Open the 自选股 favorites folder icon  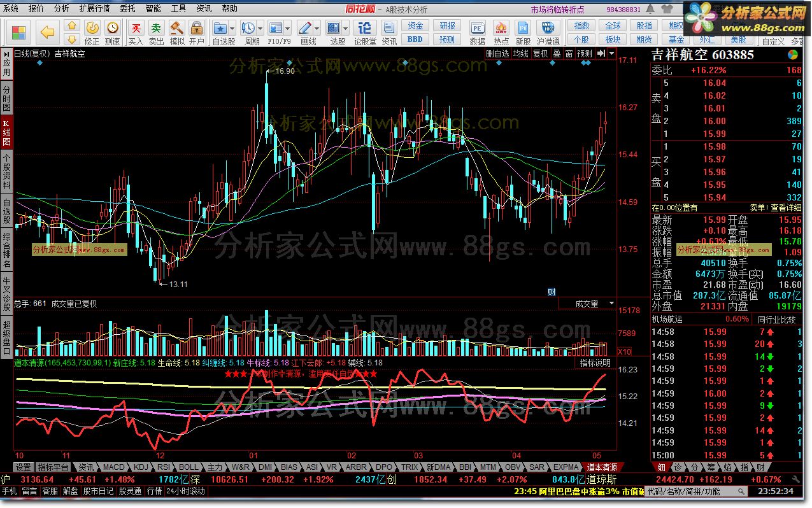pos(220,29)
